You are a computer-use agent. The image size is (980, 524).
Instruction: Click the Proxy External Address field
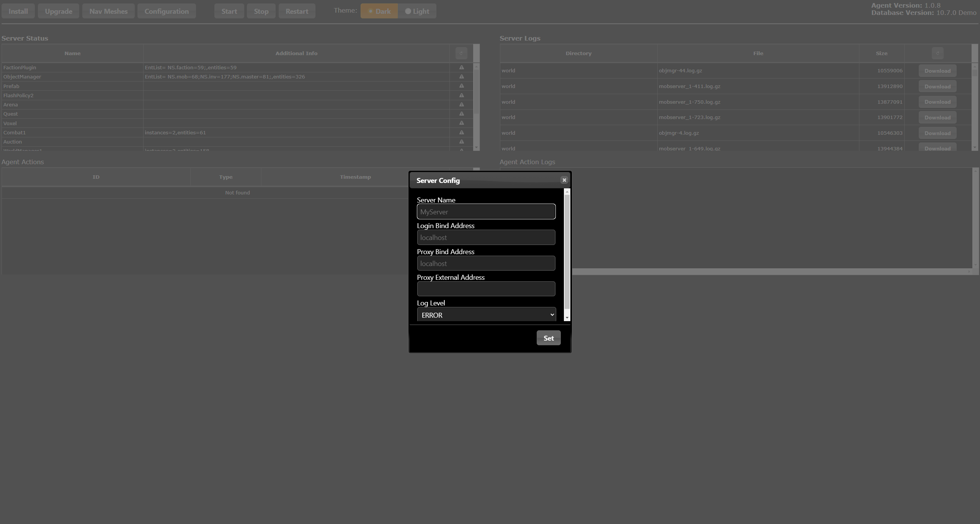tap(486, 289)
